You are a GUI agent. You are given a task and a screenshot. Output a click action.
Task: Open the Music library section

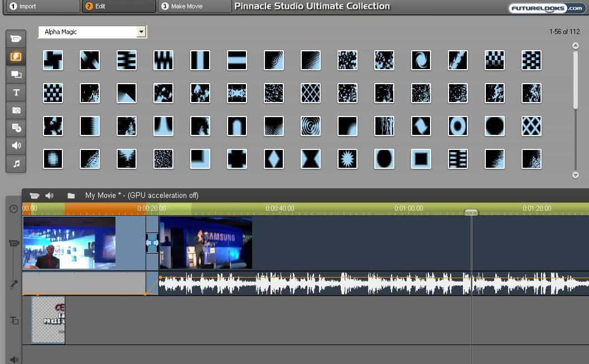pos(16,163)
